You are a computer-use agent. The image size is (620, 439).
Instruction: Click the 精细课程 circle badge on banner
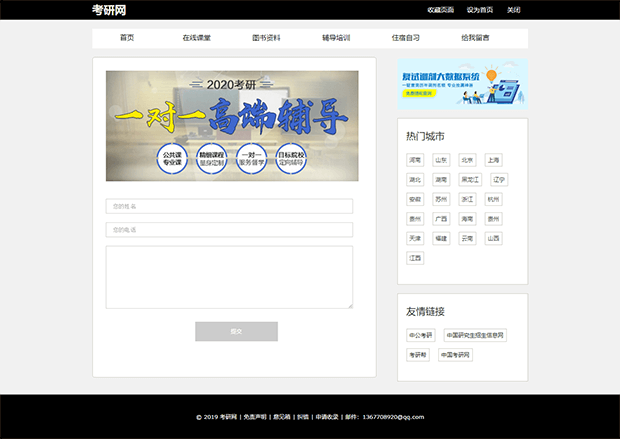pyautogui.click(x=211, y=160)
